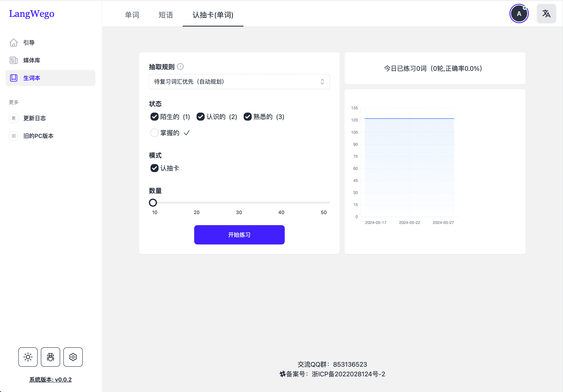This screenshot has width=563, height=392.
Task: Toggle light theme sun icon
Action: click(x=28, y=357)
